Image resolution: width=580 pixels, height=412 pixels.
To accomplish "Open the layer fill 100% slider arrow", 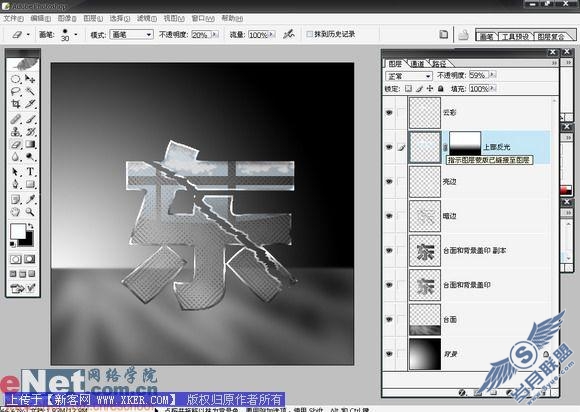I will (x=492, y=89).
